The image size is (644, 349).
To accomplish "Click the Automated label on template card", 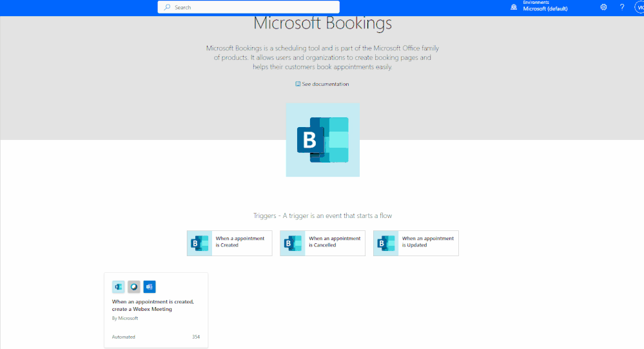I will click(x=123, y=337).
